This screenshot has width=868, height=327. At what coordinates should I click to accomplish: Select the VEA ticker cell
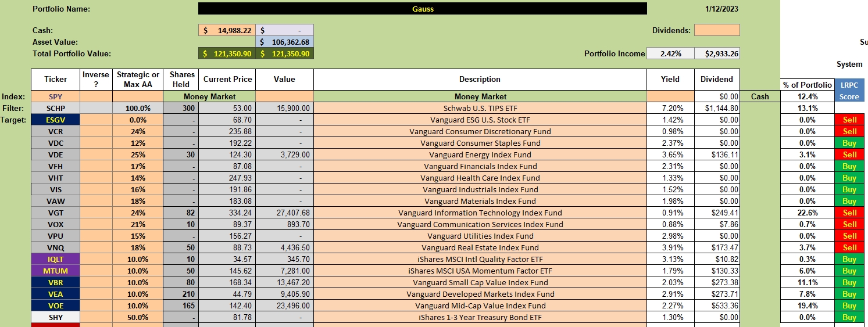click(x=56, y=294)
